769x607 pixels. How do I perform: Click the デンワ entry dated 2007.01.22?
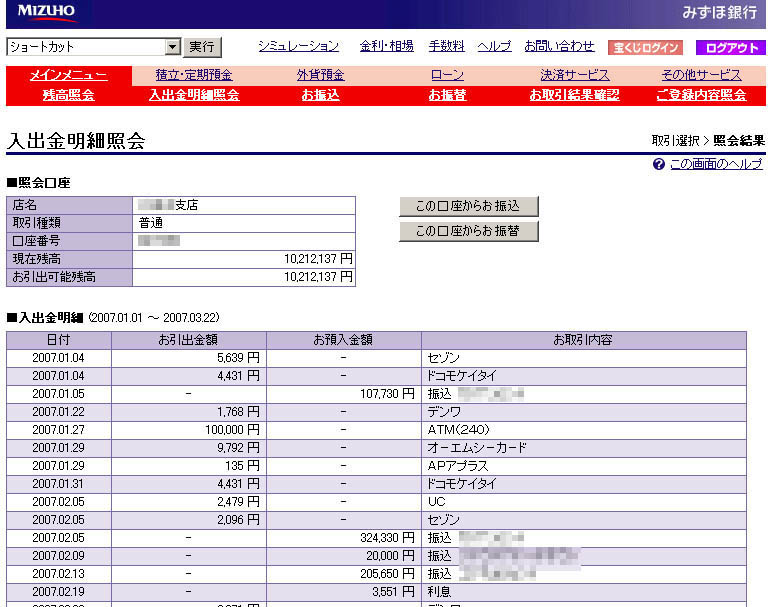pyautogui.click(x=444, y=412)
